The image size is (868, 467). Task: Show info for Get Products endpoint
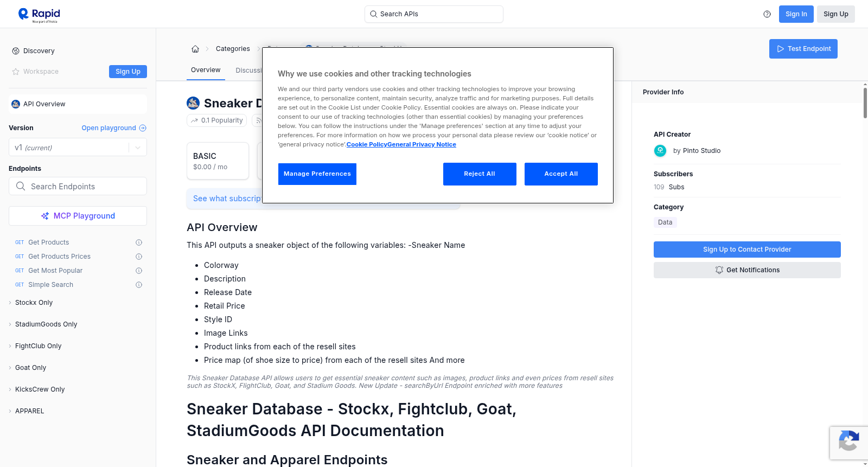[139, 242]
